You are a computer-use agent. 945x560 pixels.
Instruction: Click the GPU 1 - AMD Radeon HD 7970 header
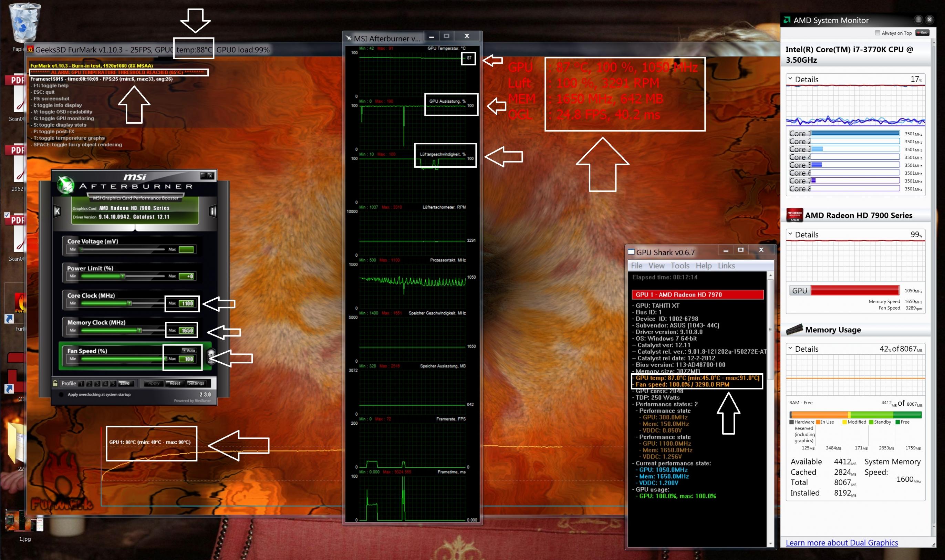pos(697,294)
